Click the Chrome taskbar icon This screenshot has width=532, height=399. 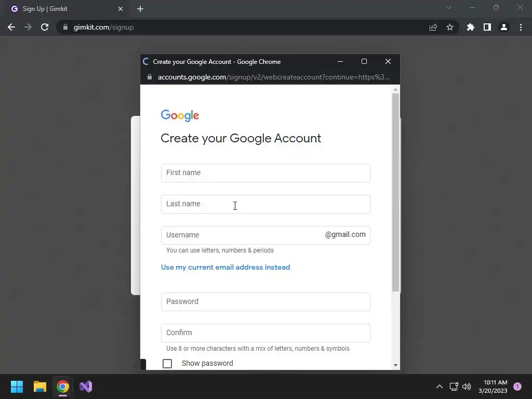click(x=63, y=387)
